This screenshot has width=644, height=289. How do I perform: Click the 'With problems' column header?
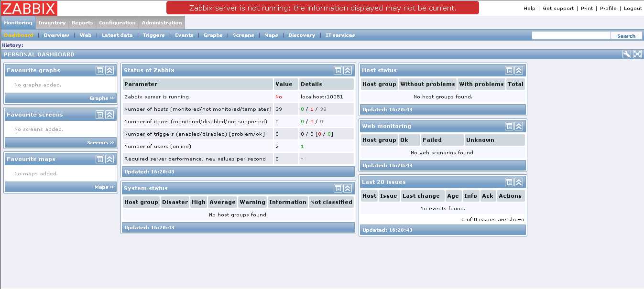(x=481, y=84)
